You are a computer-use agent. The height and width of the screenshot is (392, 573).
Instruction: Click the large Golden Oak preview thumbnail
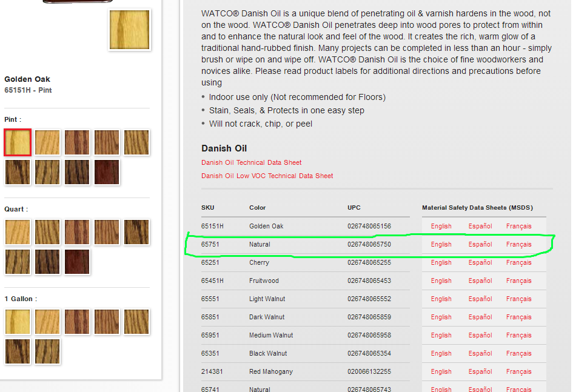(129, 30)
